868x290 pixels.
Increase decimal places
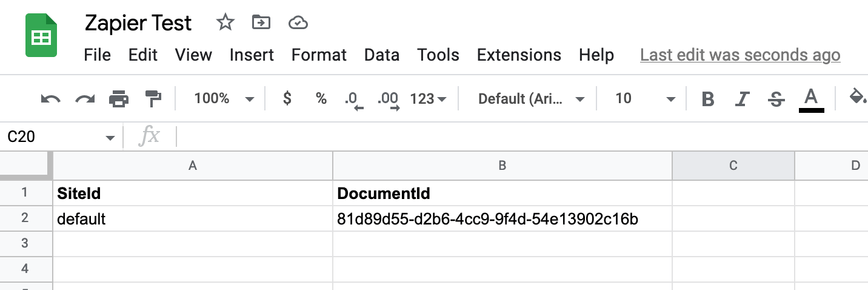[x=389, y=100]
